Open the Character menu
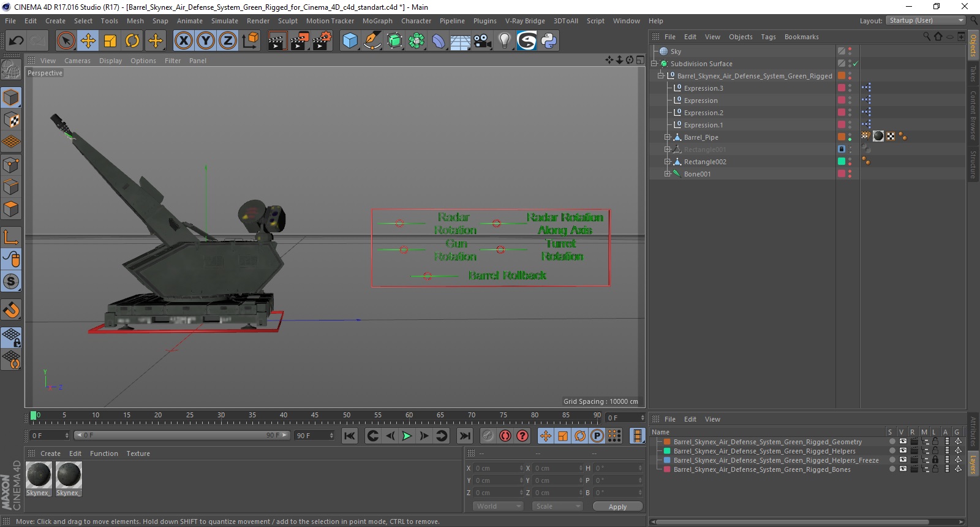The width and height of the screenshot is (980, 527). click(x=417, y=21)
